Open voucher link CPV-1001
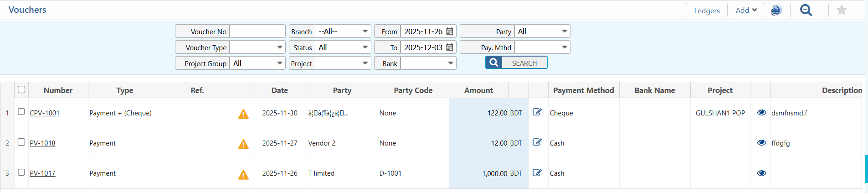The height and width of the screenshot is (193, 868). (45, 113)
